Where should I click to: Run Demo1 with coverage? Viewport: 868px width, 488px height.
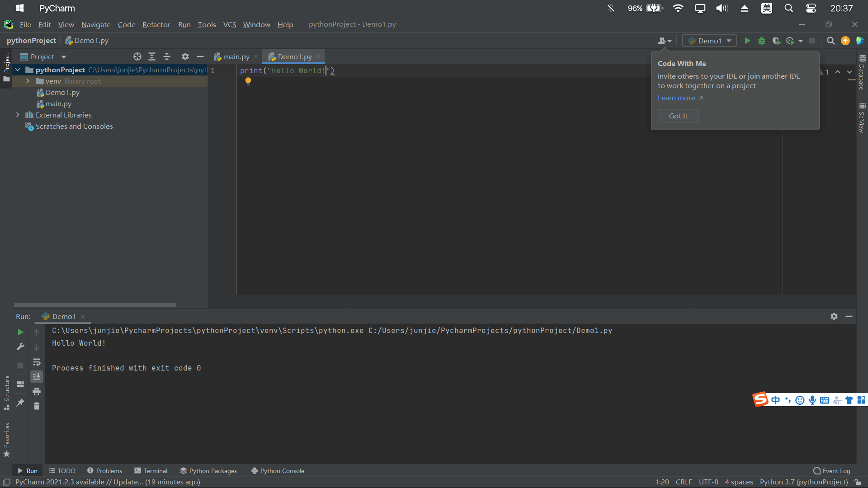[x=776, y=41]
